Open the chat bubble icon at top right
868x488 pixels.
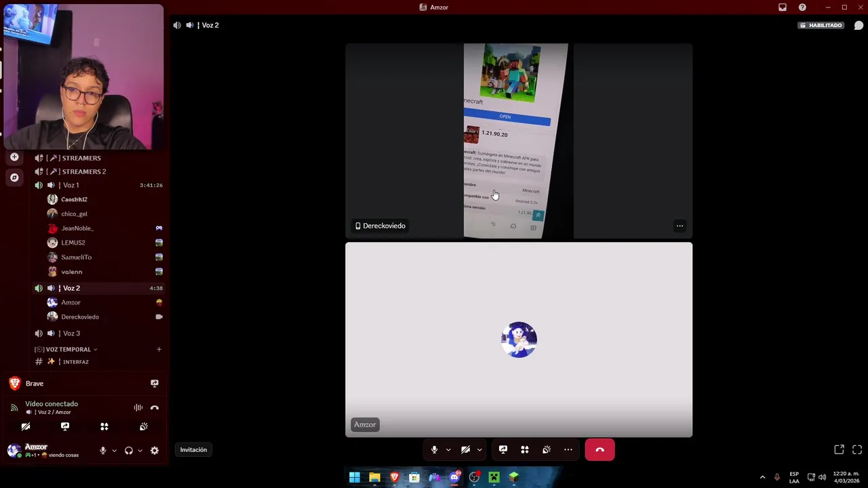pyautogui.click(x=859, y=25)
